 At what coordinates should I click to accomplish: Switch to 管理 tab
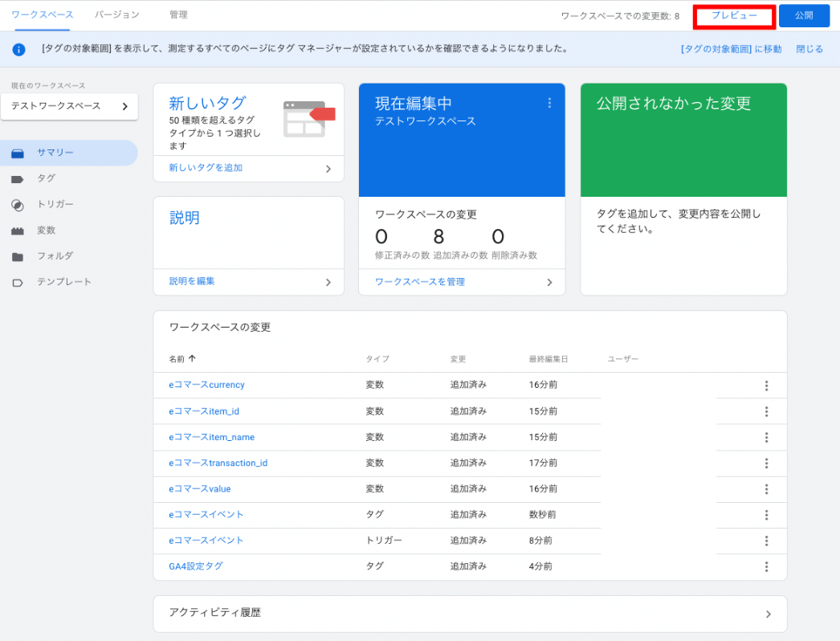coord(178,15)
